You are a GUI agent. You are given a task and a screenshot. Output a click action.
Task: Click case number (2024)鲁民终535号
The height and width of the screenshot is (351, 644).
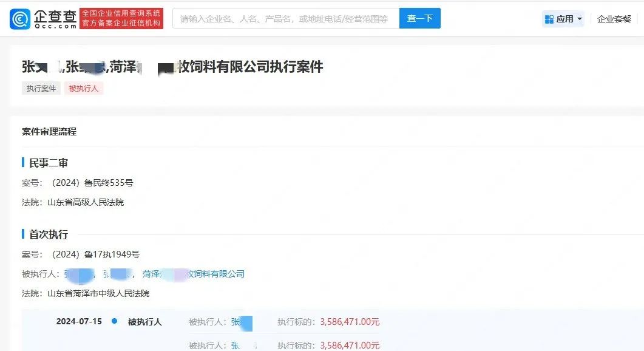coord(92,183)
